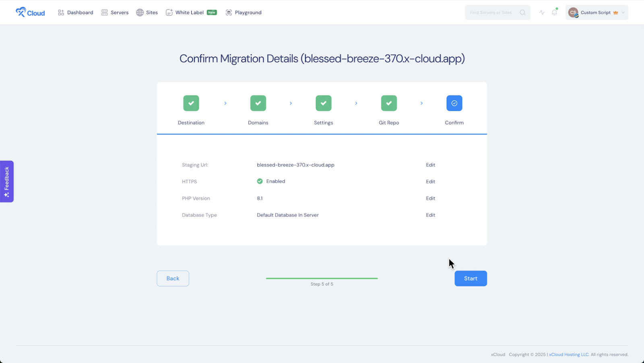Select the completed Destination step checkmark

[x=191, y=103]
